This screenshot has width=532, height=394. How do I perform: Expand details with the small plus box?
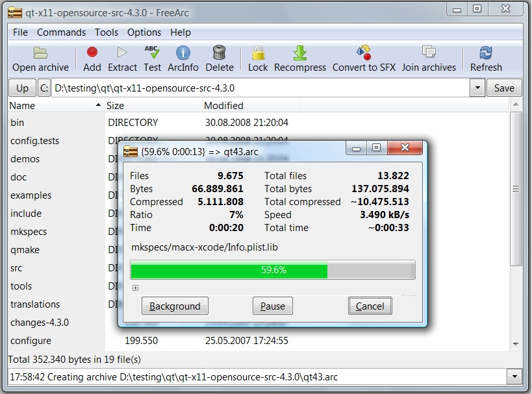click(135, 288)
